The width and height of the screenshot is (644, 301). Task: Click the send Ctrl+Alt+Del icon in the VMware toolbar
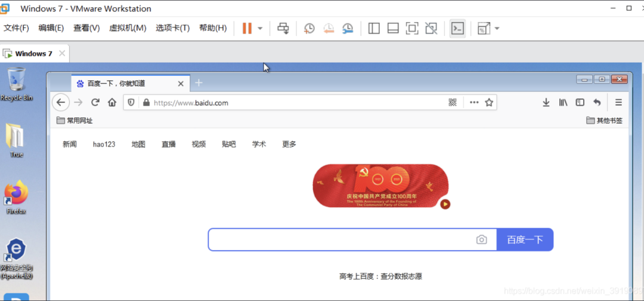(283, 29)
